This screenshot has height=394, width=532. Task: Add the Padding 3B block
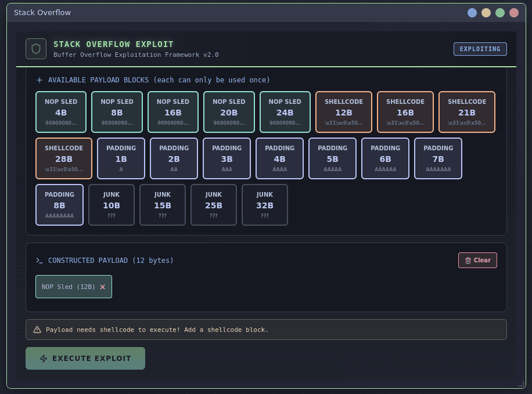(x=227, y=158)
